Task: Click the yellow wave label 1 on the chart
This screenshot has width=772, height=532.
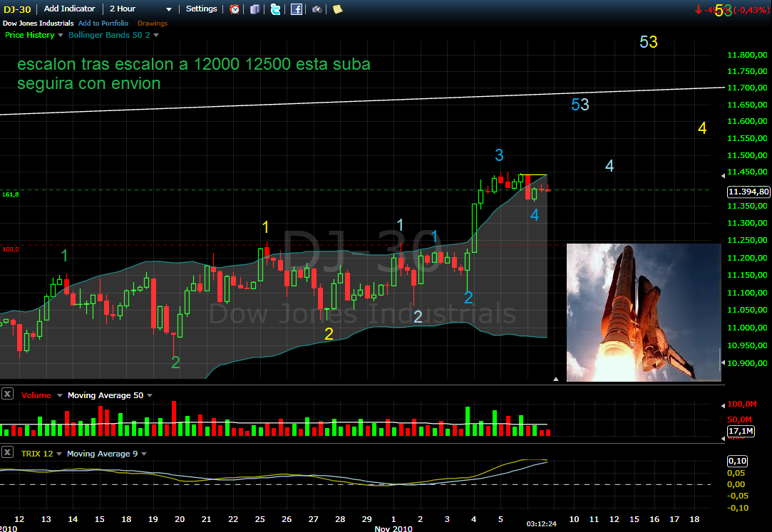Action: click(x=265, y=227)
